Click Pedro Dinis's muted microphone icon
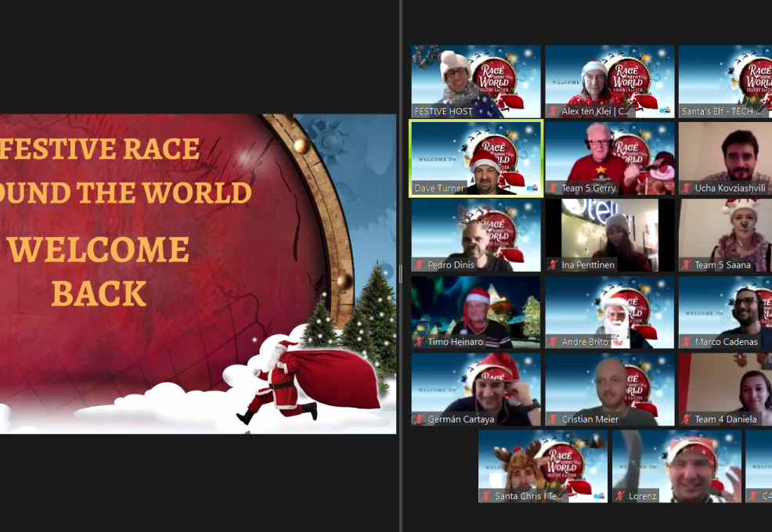Image resolution: width=772 pixels, height=532 pixels. tap(420, 265)
